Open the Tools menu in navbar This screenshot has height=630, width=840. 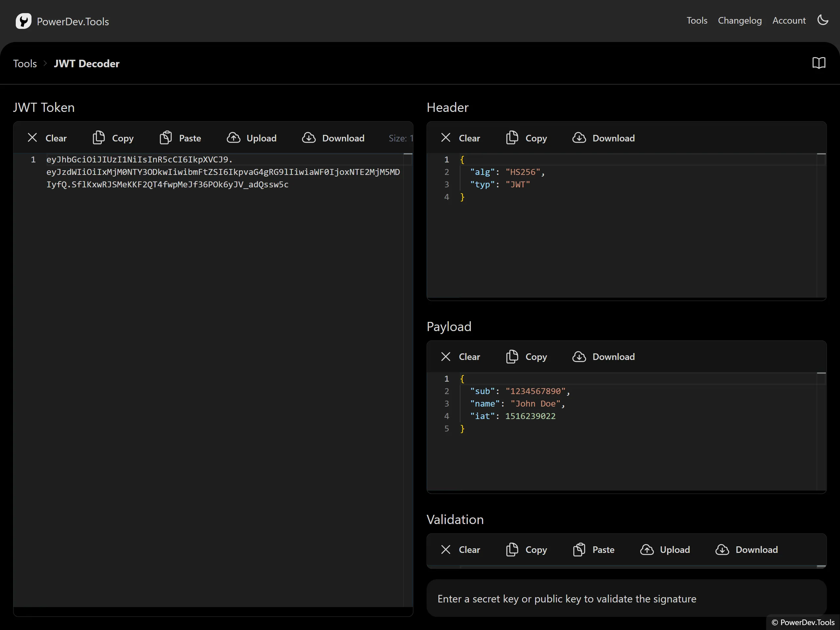697,20
